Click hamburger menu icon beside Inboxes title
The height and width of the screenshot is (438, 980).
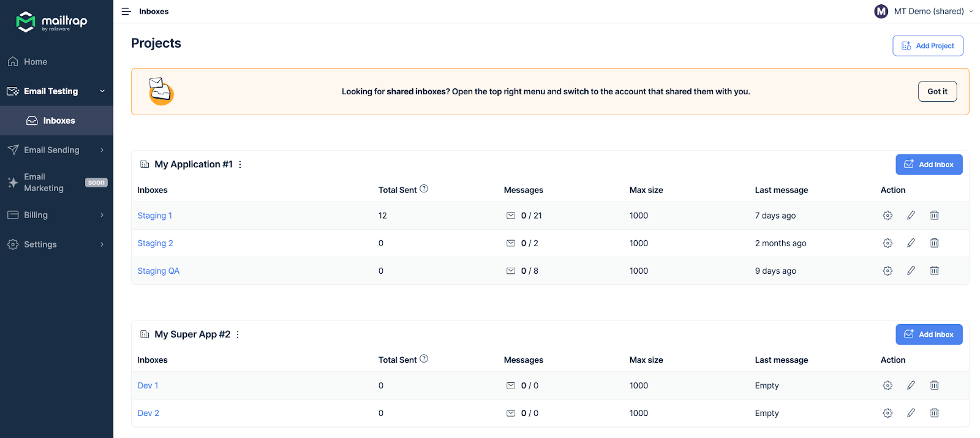(x=126, y=12)
